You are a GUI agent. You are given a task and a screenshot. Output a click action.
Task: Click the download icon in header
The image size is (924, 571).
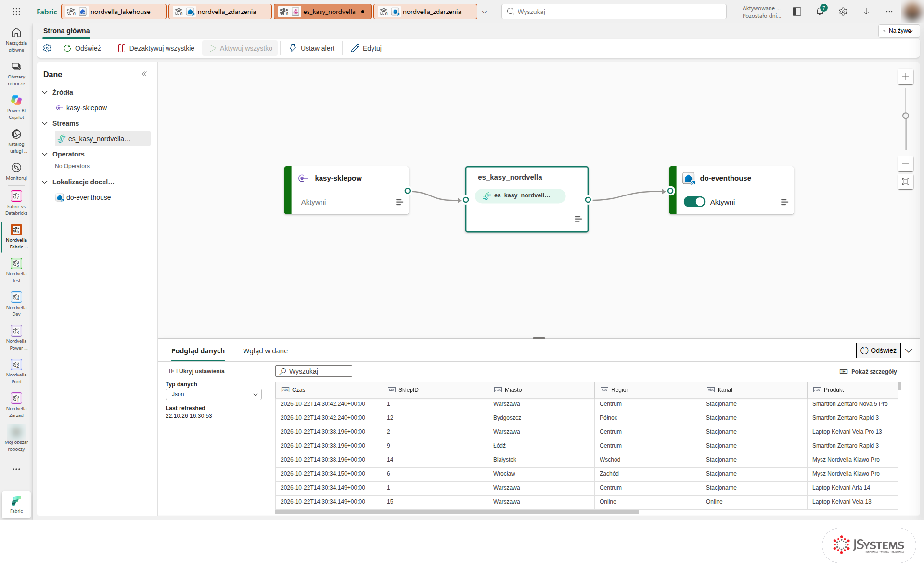866,12
